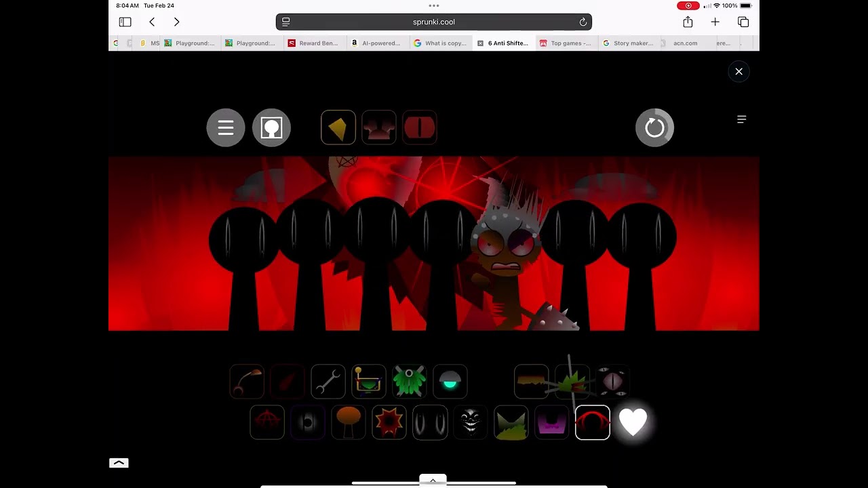The image size is (868, 488).
Task: Expand the small chevron-up panel at lower left
Action: [x=119, y=463]
